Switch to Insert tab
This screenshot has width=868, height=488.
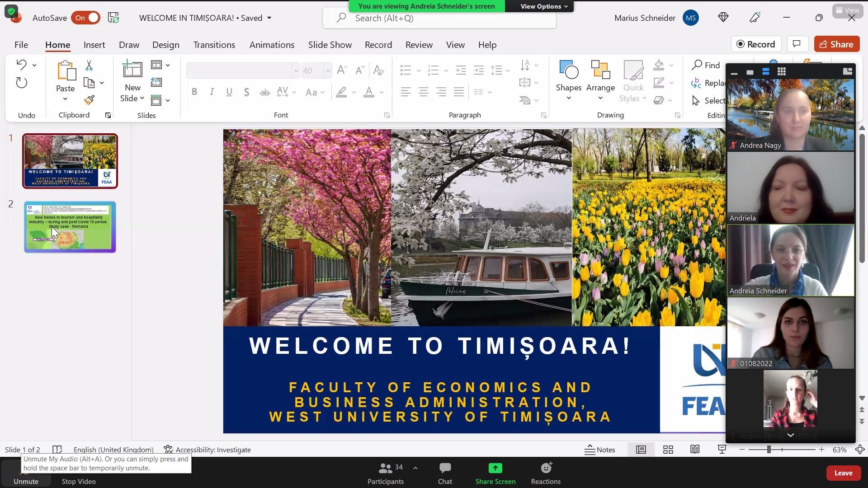coord(94,45)
